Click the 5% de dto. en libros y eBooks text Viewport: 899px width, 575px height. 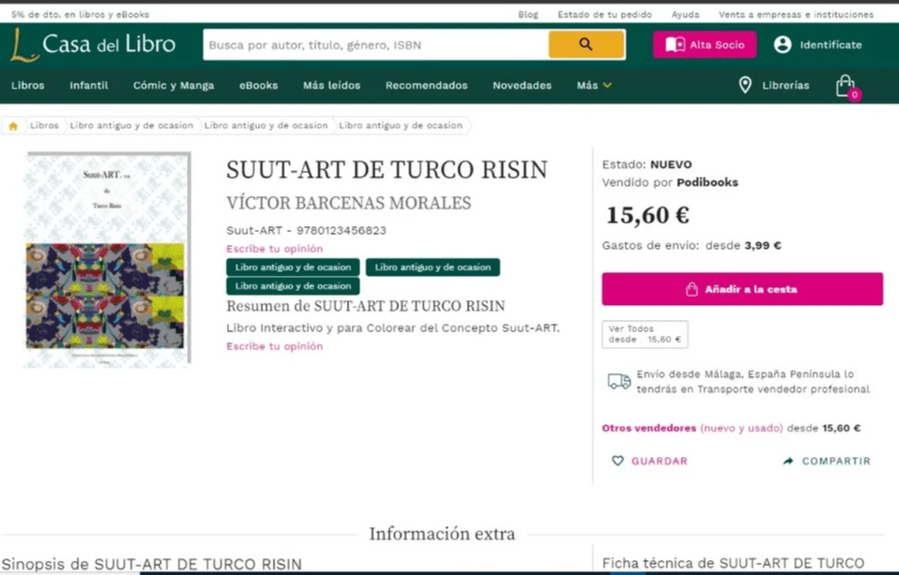click(x=80, y=14)
